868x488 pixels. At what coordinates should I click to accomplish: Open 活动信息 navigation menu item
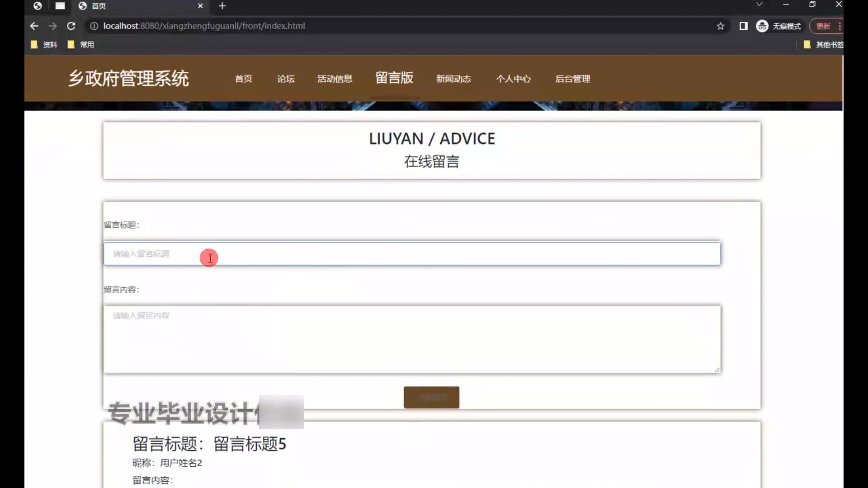[335, 79]
